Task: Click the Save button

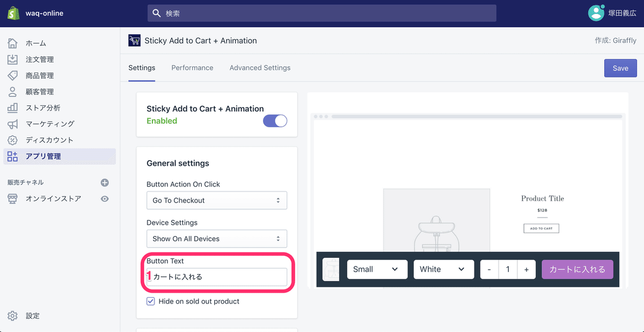Action: 620,68
